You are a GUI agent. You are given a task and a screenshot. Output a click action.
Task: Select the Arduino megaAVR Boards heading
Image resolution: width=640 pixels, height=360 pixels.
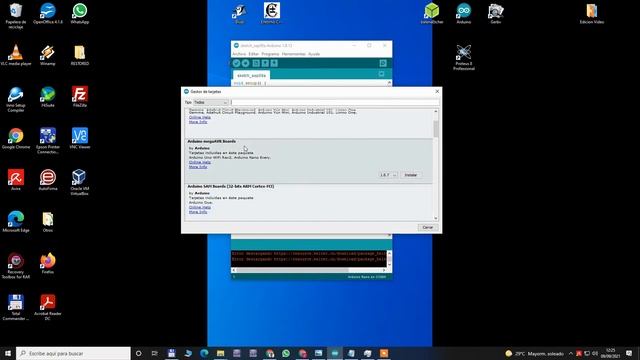211,141
